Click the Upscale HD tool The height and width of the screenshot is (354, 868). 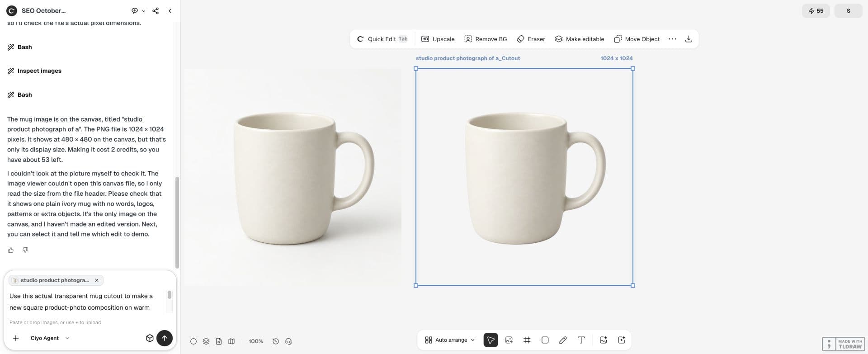(438, 39)
